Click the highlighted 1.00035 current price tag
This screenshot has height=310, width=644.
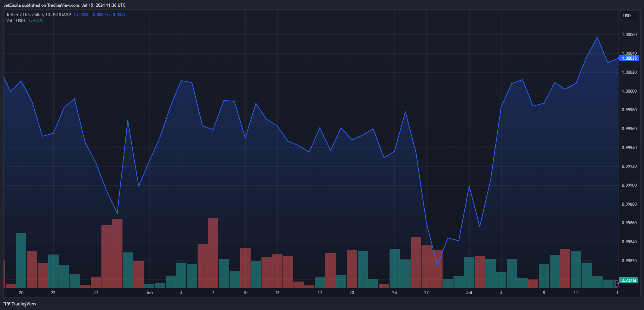[629, 58]
